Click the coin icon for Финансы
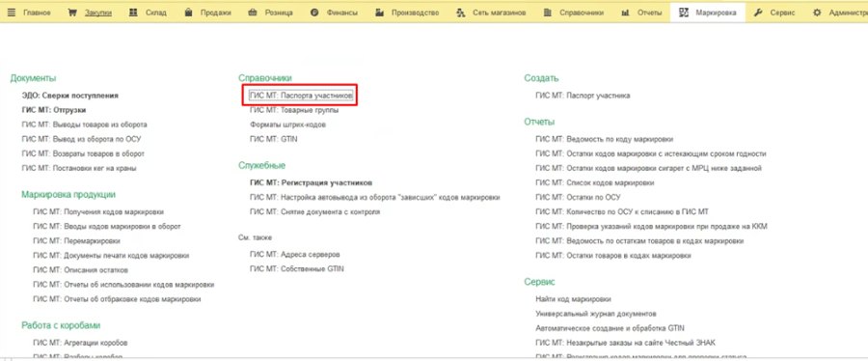Viewport: 868px width, 361px height. click(314, 13)
